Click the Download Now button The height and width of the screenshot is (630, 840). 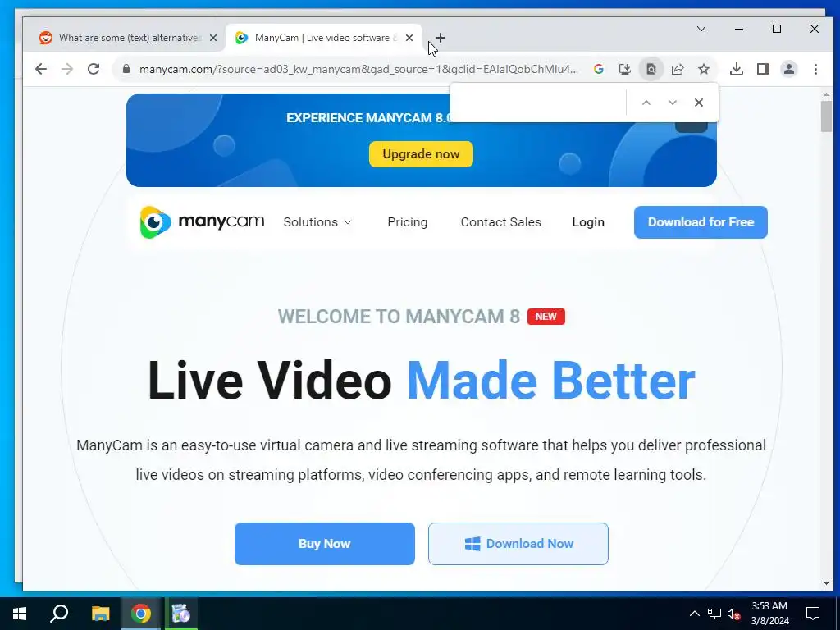[518, 544]
